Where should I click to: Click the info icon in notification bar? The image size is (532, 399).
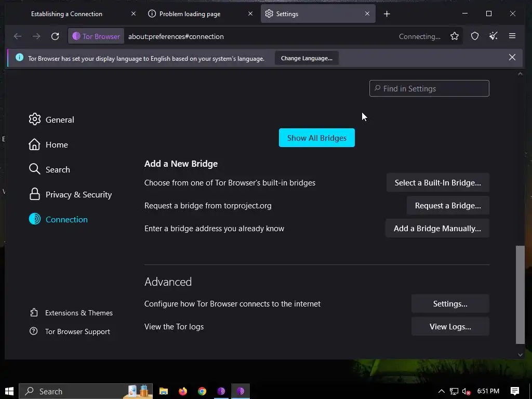point(20,58)
